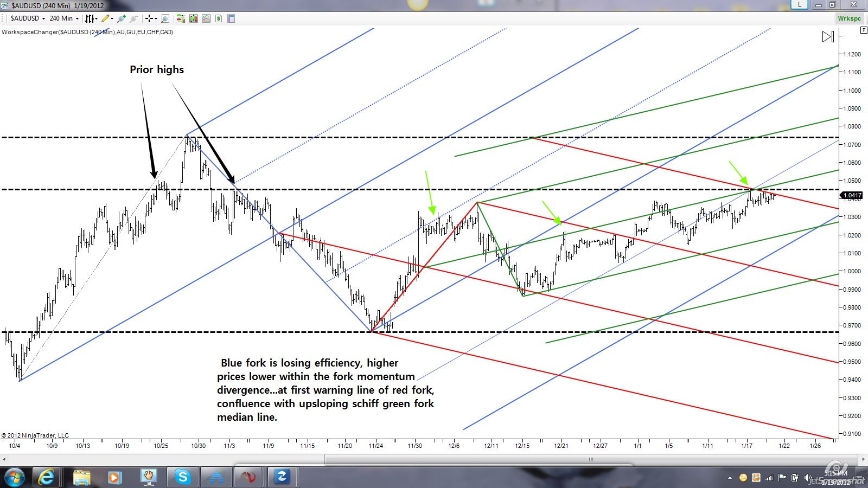The height and width of the screenshot is (488, 868).
Task: Expand the crosshair cursor dropdown arrow
Action: coord(156,18)
